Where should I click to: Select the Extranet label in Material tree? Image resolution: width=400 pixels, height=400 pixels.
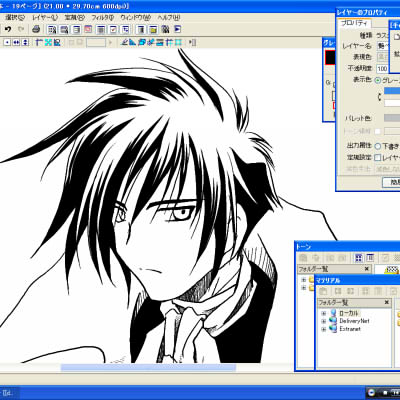(x=350, y=329)
